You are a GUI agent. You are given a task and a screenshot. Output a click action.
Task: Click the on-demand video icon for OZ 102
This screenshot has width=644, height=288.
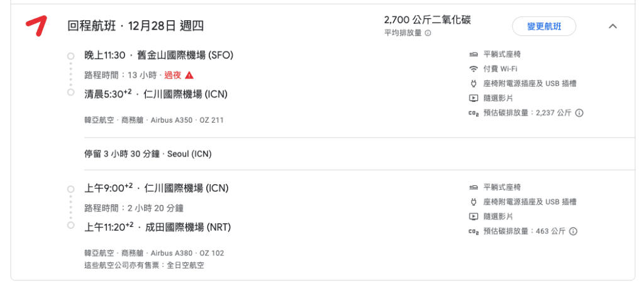pyautogui.click(x=474, y=216)
